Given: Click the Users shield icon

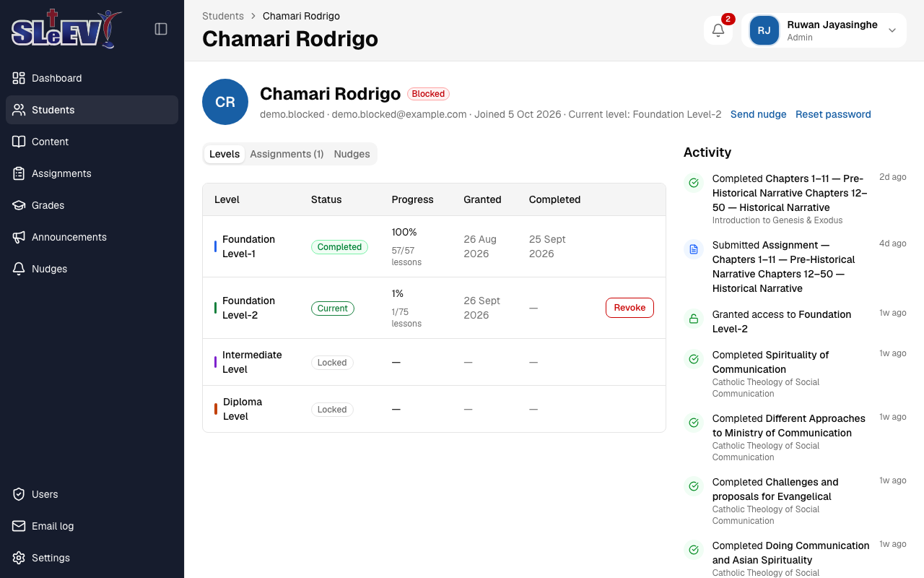Looking at the screenshot, I should [19, 494].
